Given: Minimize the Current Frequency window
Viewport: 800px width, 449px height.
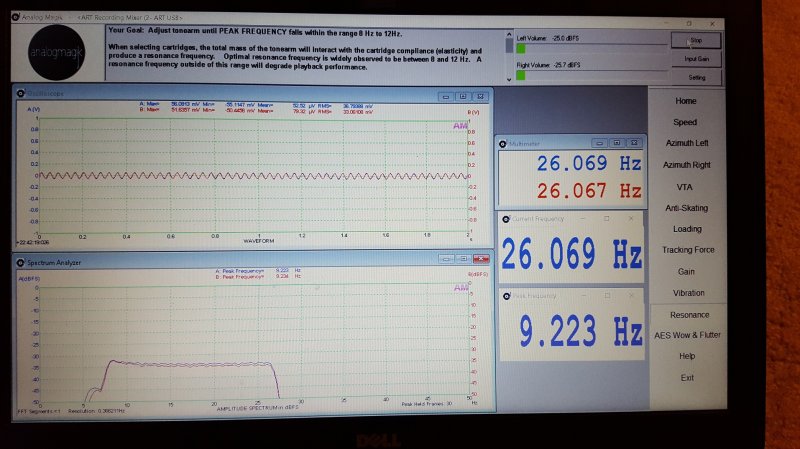Looking at the screenshot, I should click(x=583, y=218).
